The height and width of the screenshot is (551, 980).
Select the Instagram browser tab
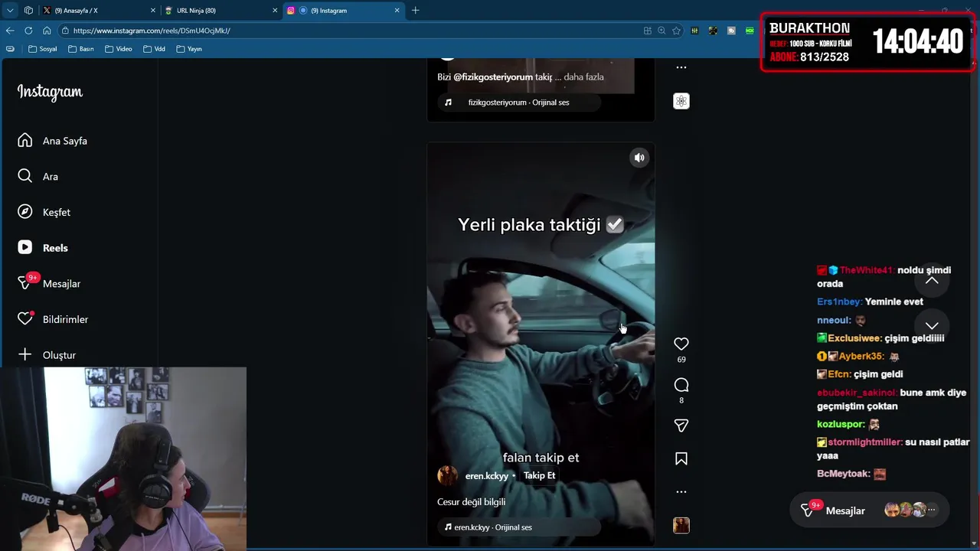[343, 10]
